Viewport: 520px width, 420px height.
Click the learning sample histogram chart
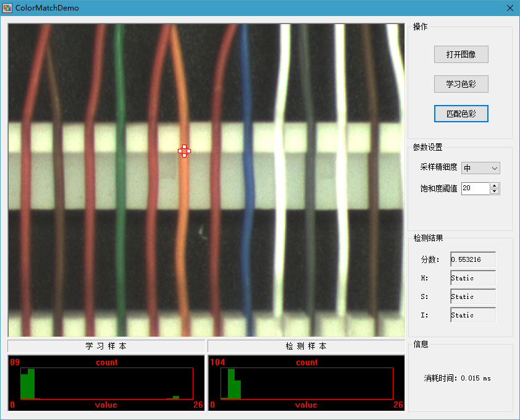[106, 383]
